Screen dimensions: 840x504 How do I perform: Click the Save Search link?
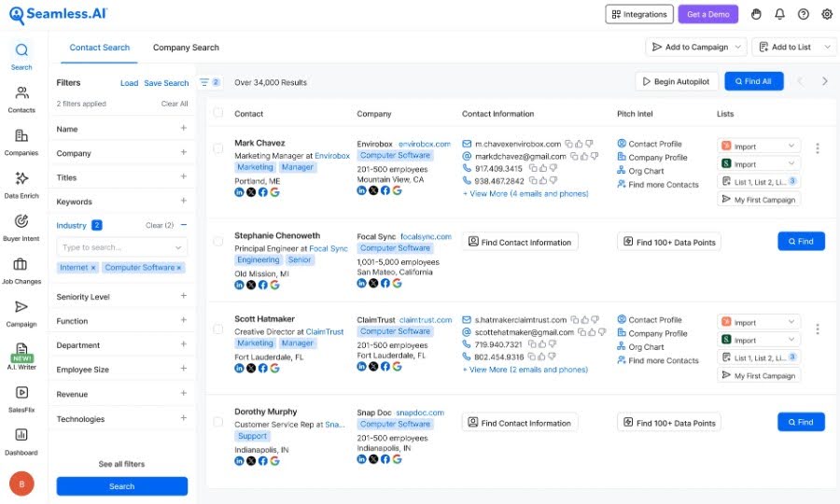click(166, 83)
